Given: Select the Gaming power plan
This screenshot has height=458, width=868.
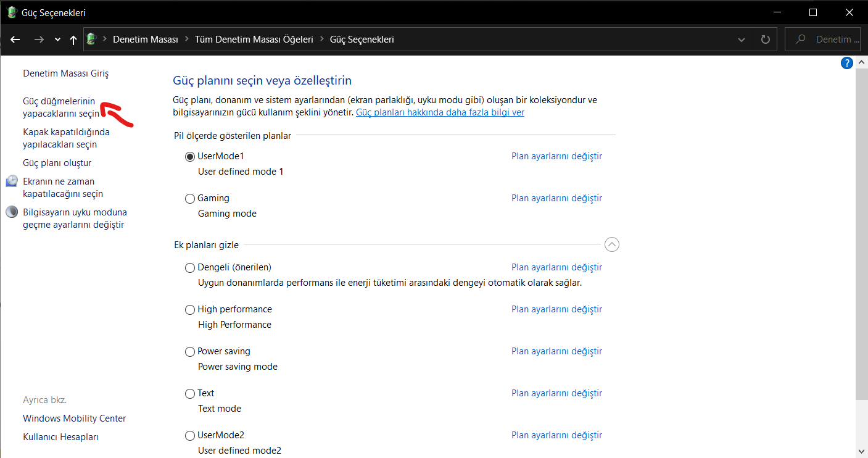Looking at the screenshot, I should pyautogui.click(x=190, y=199).
